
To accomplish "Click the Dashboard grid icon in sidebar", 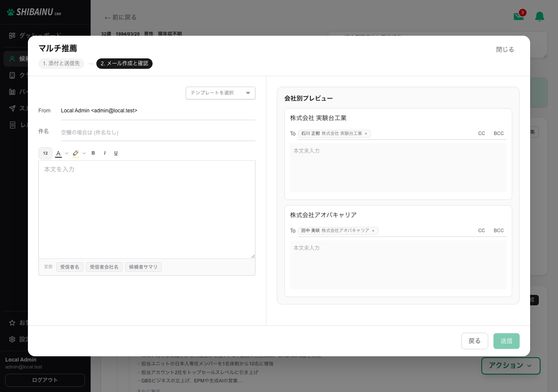I will (12, 35).
